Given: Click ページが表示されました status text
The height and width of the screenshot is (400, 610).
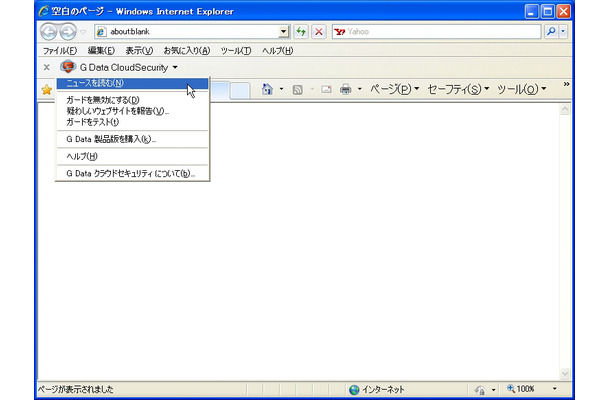Looking at the screenshot, I should point(75,389).
